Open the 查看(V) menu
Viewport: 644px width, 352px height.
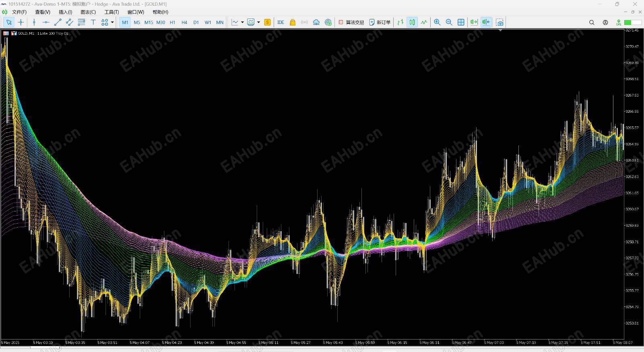pos(43,12)
